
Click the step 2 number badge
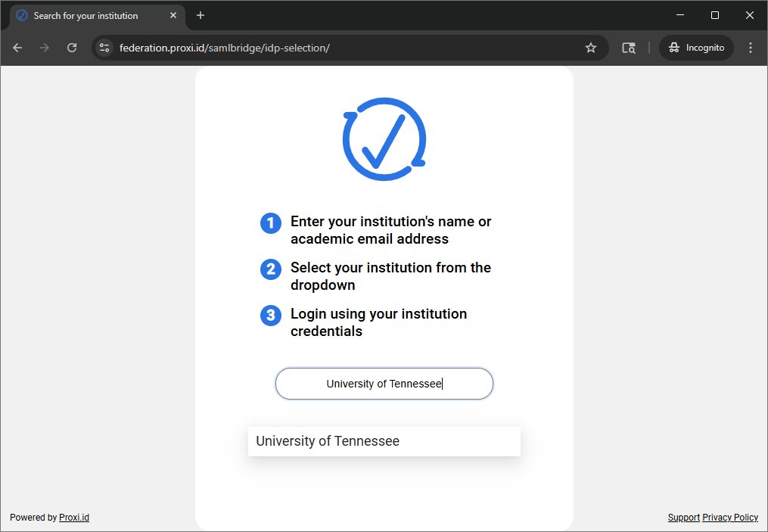tap(271, 269)
